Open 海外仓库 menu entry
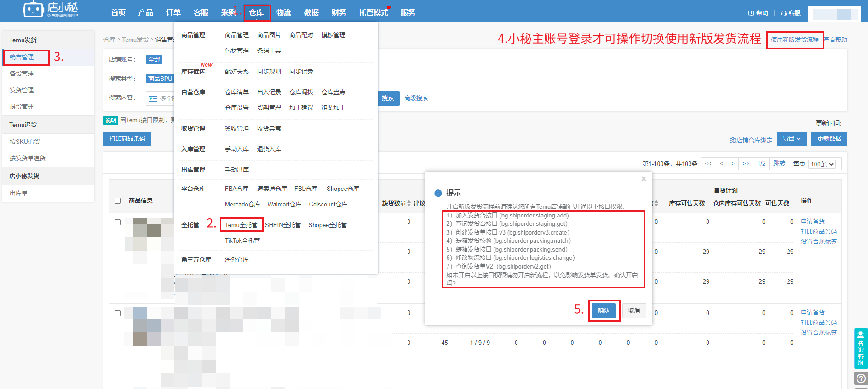The height and width of the screenshot is (389, 868). [236, 259]
